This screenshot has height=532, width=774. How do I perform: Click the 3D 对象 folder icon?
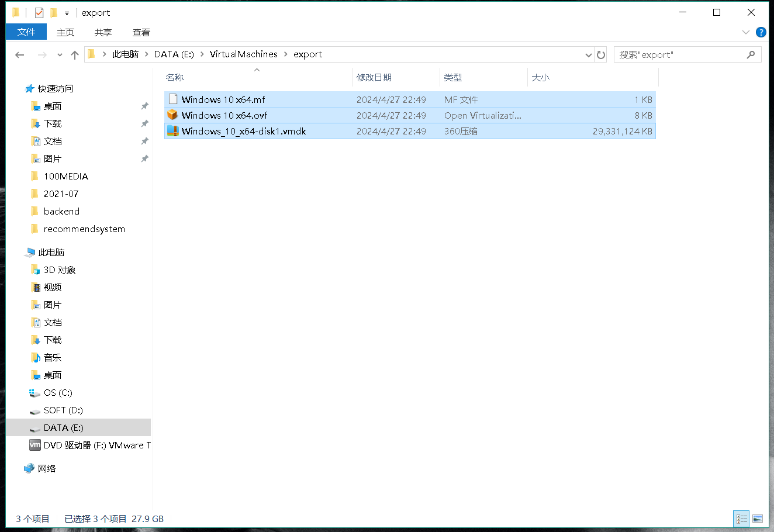coord(35,270)
